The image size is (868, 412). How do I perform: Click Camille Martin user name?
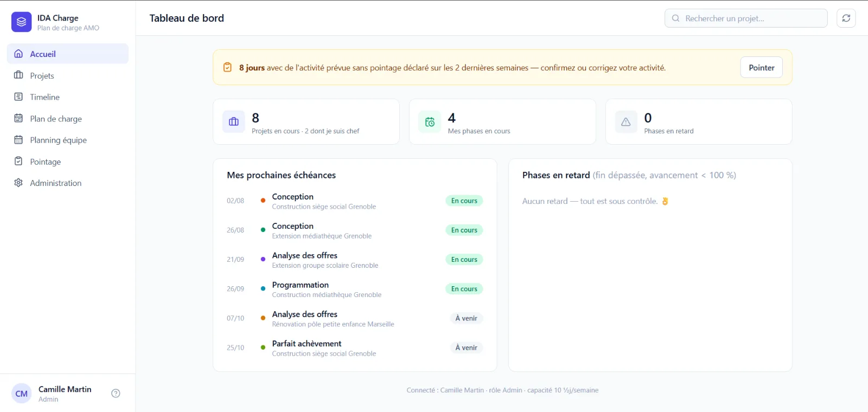pos(65,389)
